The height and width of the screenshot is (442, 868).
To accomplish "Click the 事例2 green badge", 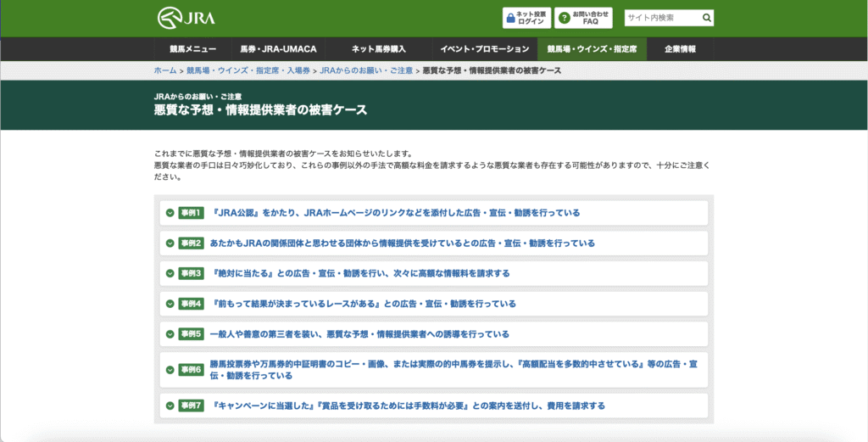I will tap(192, 243).
